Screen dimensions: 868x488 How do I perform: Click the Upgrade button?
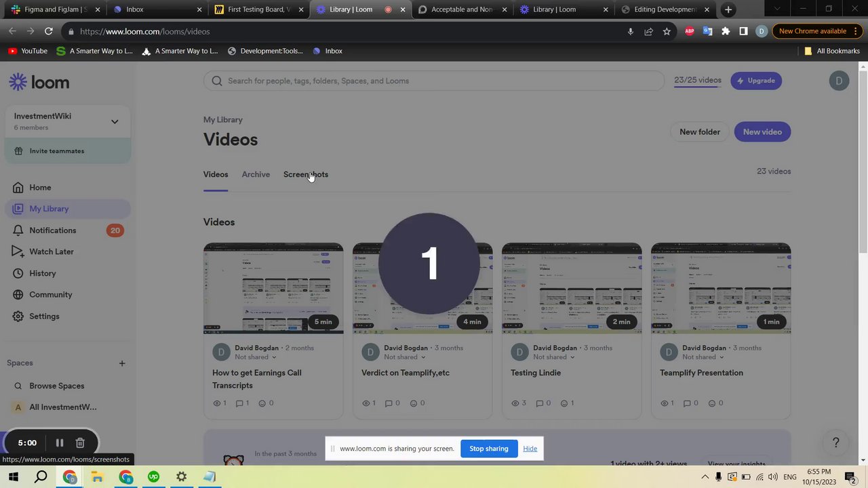tap(756, 81)
